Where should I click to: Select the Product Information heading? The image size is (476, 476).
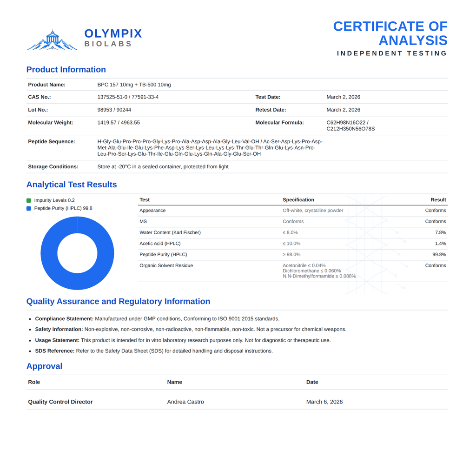tap(66, 70)
